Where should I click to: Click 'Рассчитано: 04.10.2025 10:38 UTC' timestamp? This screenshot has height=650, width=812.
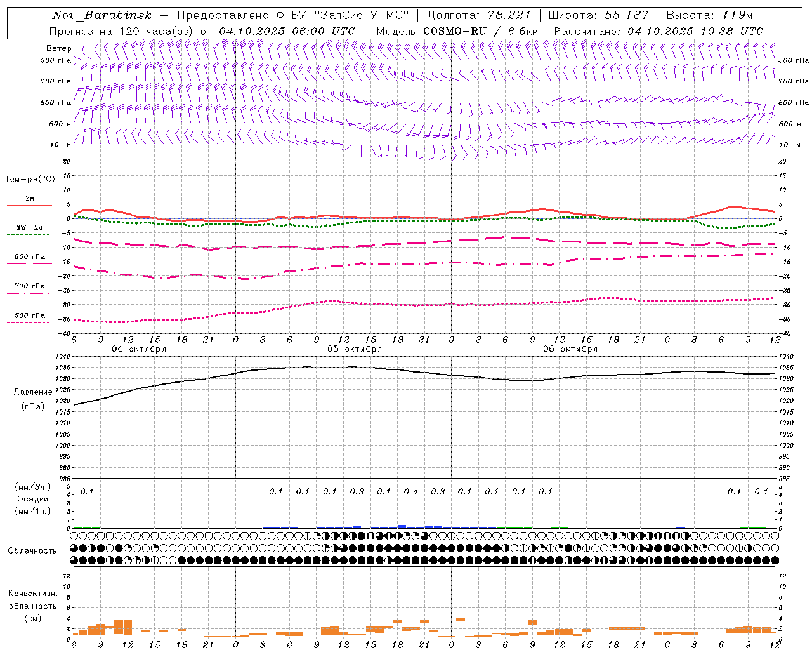point(658,31)
